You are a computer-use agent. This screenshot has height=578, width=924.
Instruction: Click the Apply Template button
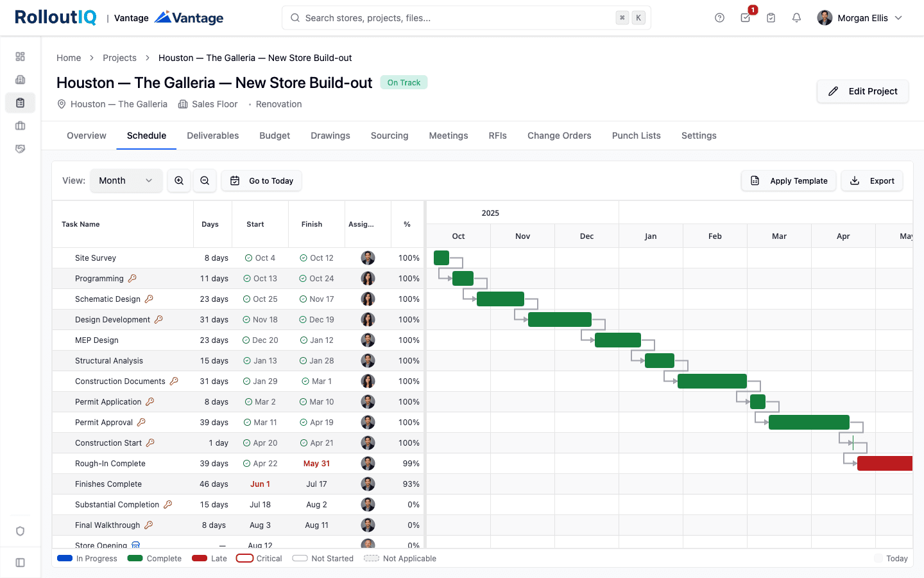click(x=789, y=181)
